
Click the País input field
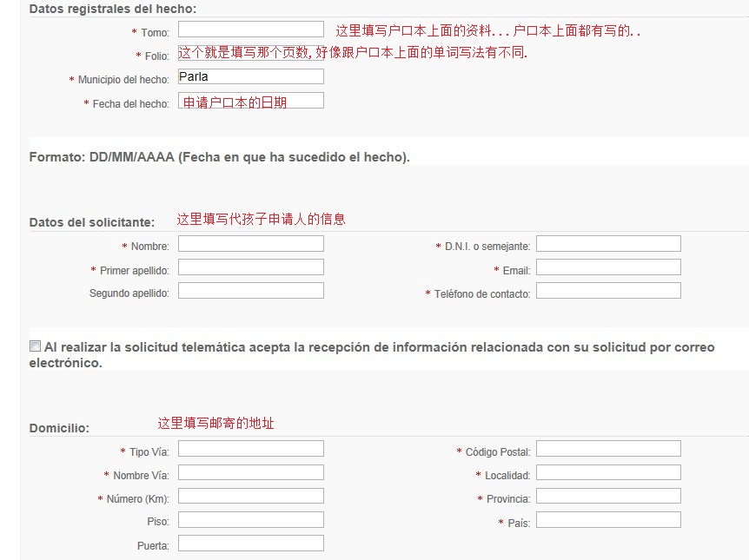607,520
